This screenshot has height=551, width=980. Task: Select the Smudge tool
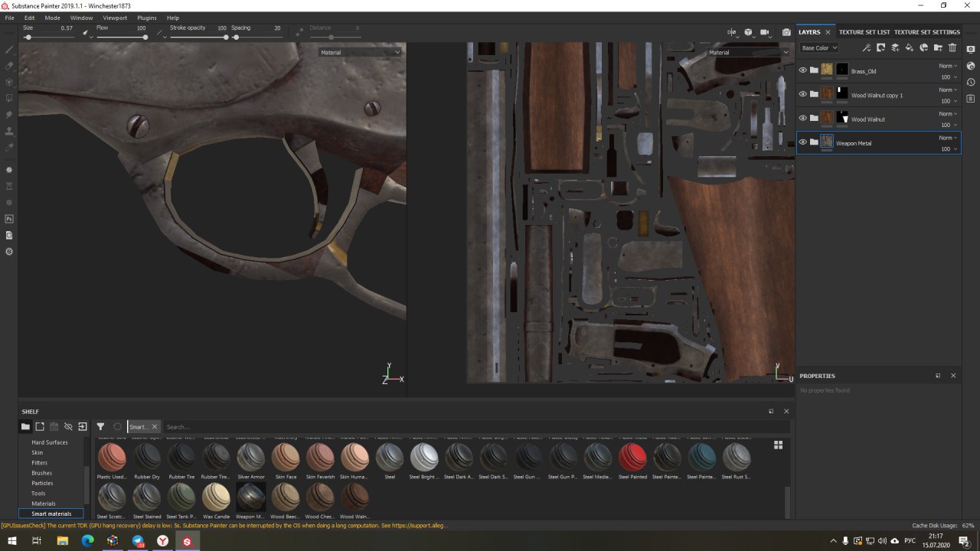(9, 114)
